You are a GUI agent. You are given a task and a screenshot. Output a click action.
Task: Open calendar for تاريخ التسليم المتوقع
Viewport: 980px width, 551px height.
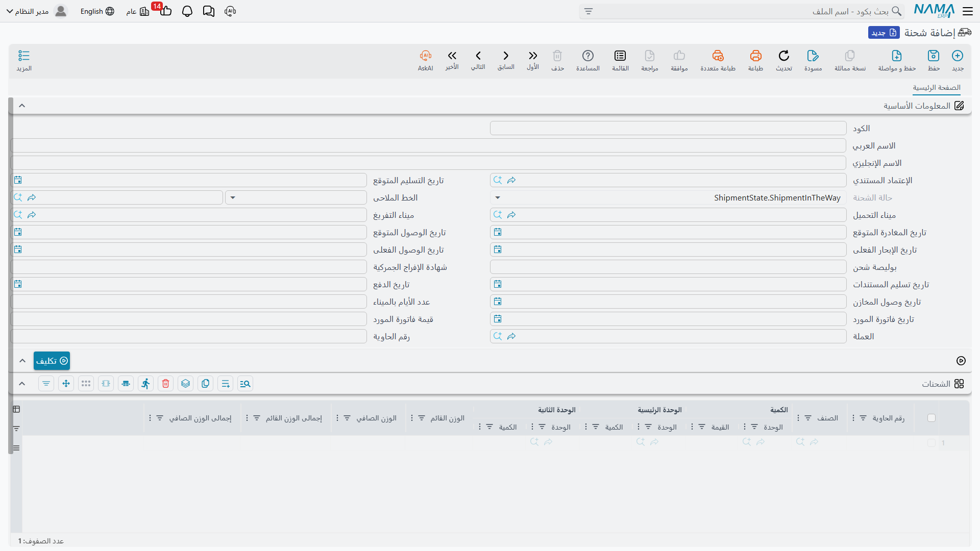(x=18, y=180)
